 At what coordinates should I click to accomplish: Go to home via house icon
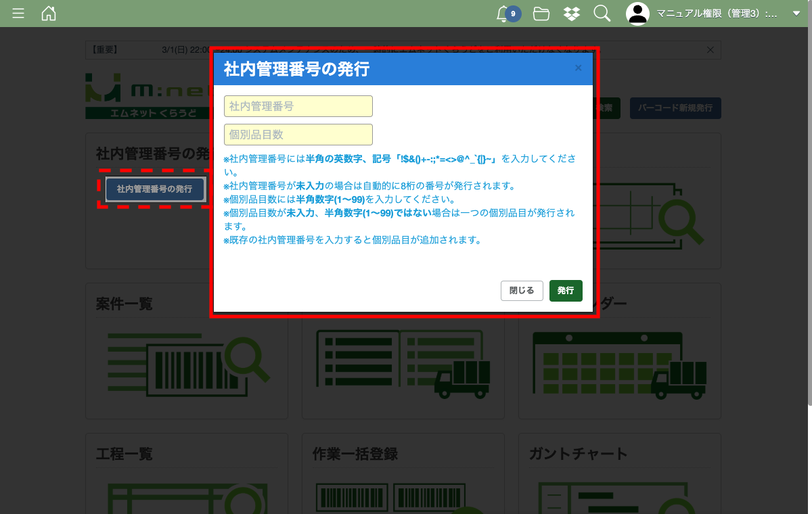point(49,14)
